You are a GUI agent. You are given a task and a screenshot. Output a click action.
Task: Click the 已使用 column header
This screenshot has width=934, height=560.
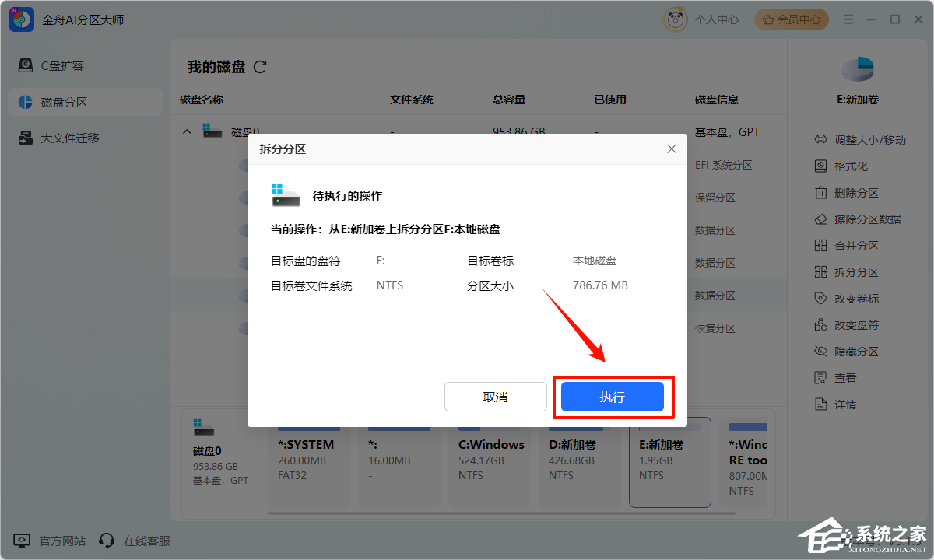(610, 100)
